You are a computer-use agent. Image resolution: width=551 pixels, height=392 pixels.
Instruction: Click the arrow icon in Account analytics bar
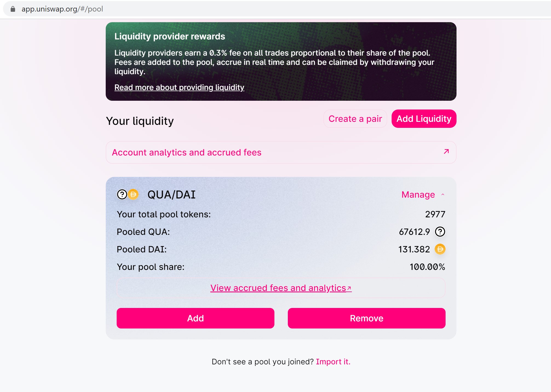(446, 151)
